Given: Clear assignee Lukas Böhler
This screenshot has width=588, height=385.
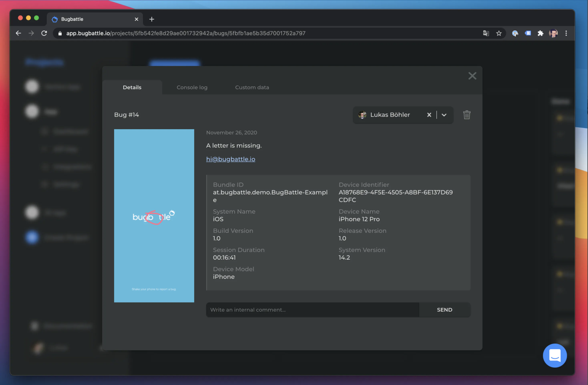Looking at the screenshot, I should tap(429, 115).
